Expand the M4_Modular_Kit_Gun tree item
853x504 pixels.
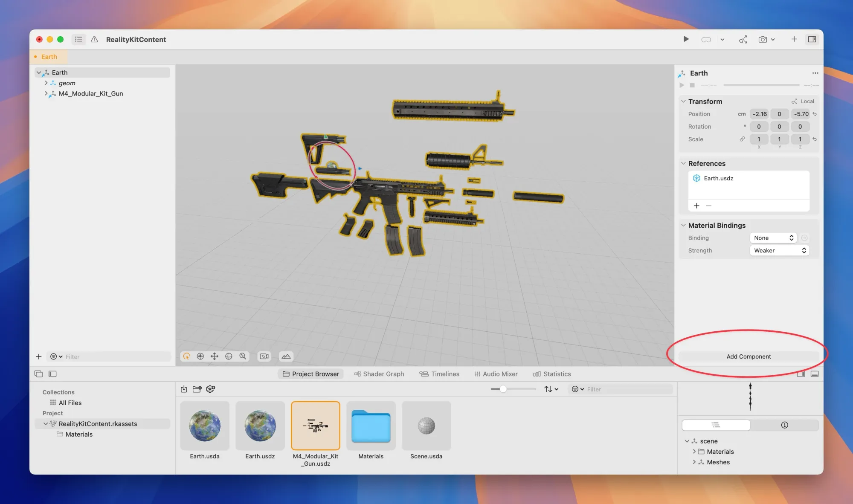[x=46, y=93]
